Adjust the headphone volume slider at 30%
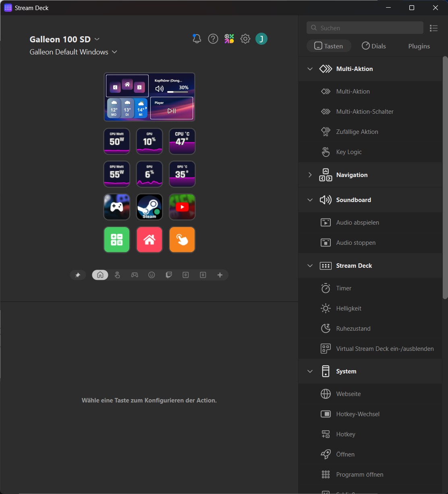 click(x=177, y=92)
